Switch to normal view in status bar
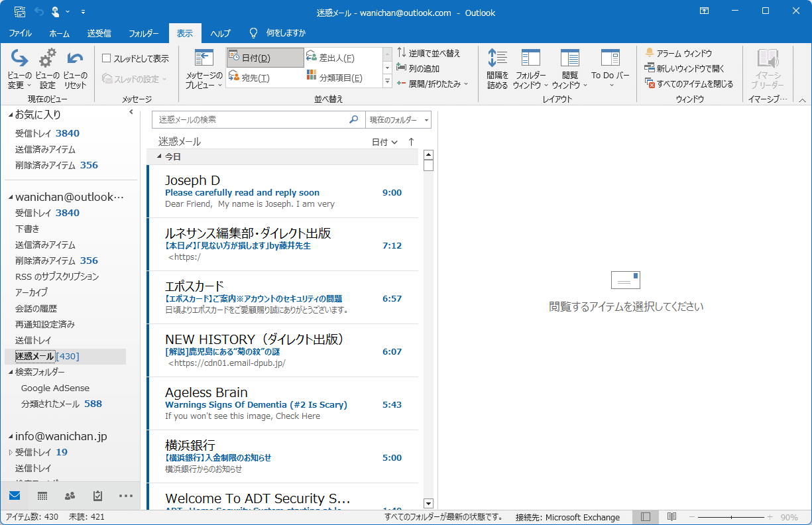 (x=646, y=517)
